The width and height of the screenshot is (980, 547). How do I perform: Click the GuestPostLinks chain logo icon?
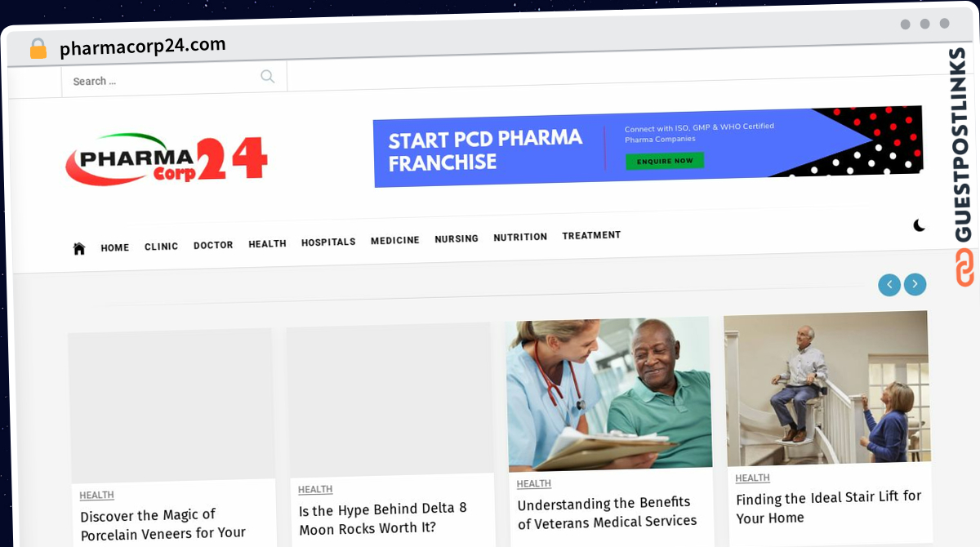(964, 268)
